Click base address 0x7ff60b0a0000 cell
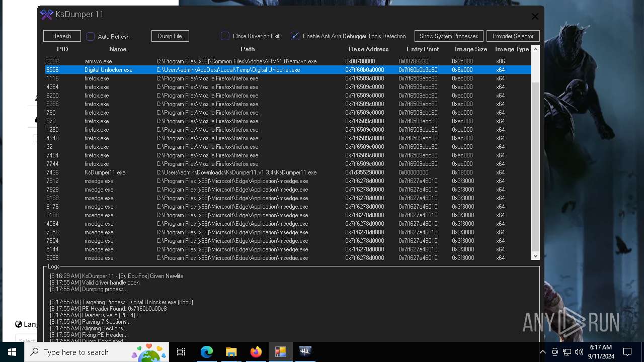 [364, 70]
